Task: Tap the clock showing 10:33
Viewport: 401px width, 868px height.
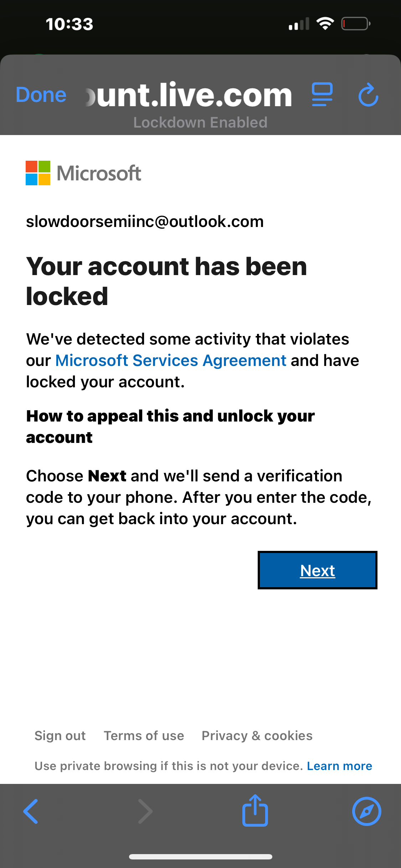Action: [x=70, y=24]
